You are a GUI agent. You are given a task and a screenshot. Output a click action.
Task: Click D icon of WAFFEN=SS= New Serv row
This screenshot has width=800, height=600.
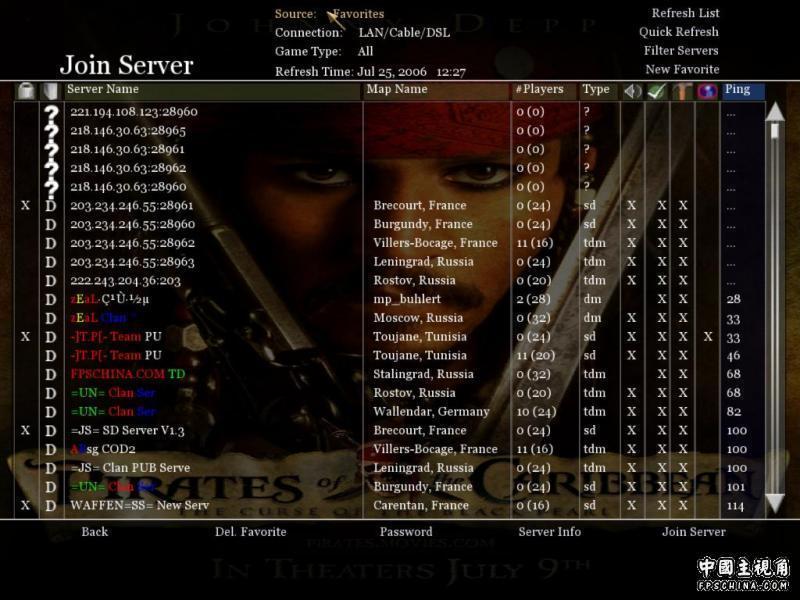tap(51, 506)
